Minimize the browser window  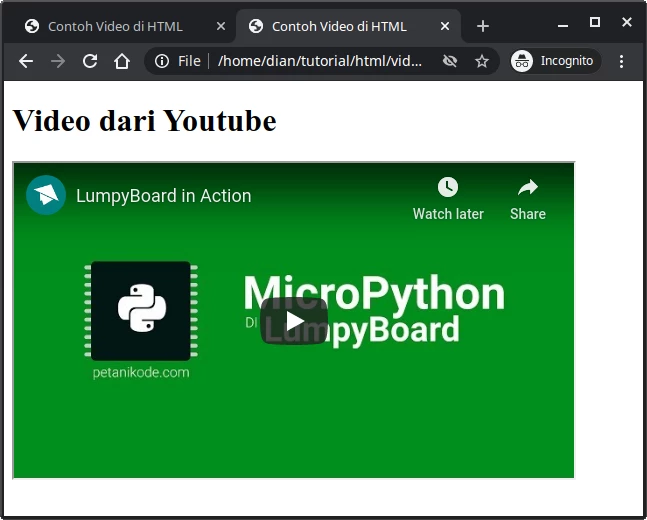(x=563, y=26)
